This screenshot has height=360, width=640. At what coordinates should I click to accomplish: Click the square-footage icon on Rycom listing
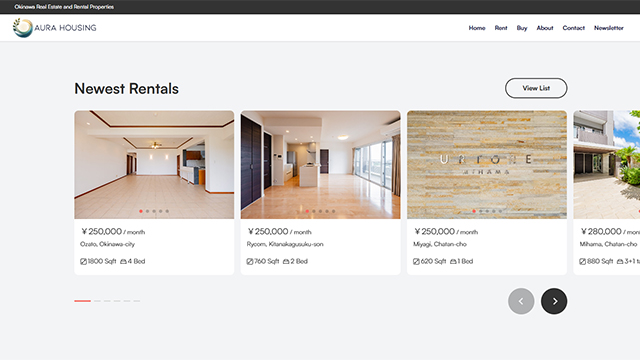pos(250,261)
